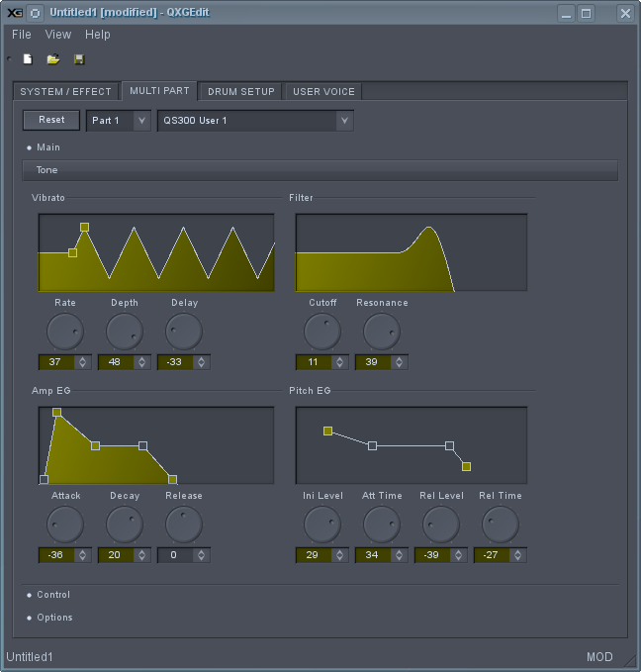The height and width of the screenshot is (672, 641).
Task: Expand the Control section
Action: (x=52, y=595)
